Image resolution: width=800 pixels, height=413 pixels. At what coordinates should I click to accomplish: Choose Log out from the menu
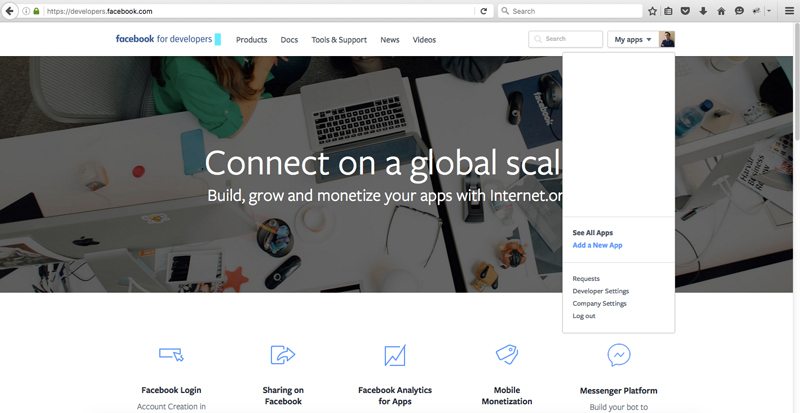tap(584, 316)
